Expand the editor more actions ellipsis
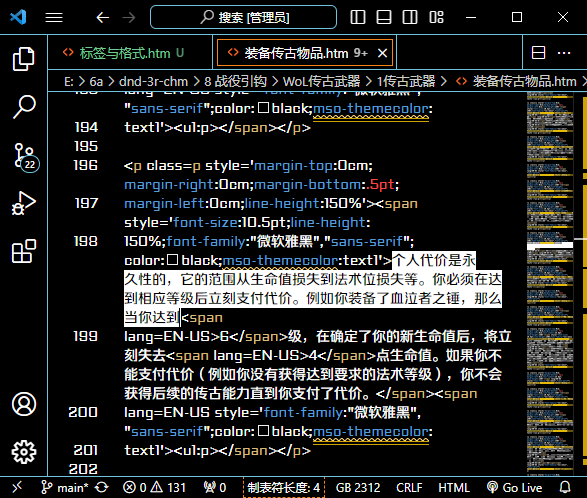Screen dimensions: 587x498 [564, 53]
